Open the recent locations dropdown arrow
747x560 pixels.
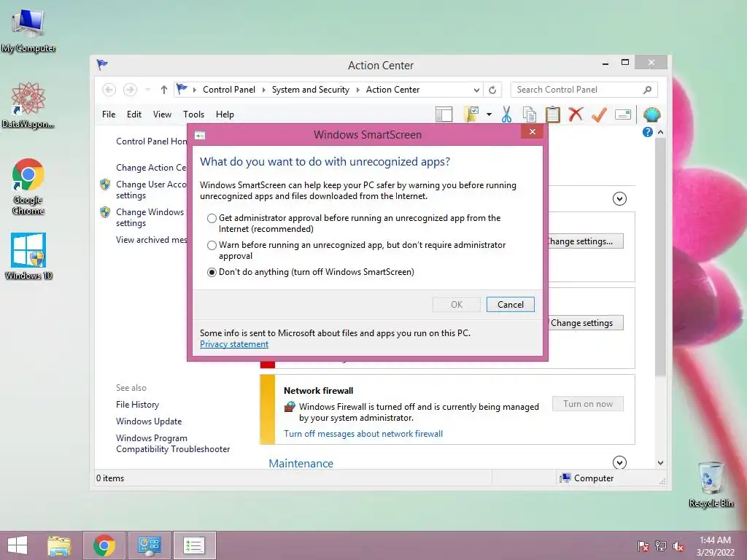(147, 90)
